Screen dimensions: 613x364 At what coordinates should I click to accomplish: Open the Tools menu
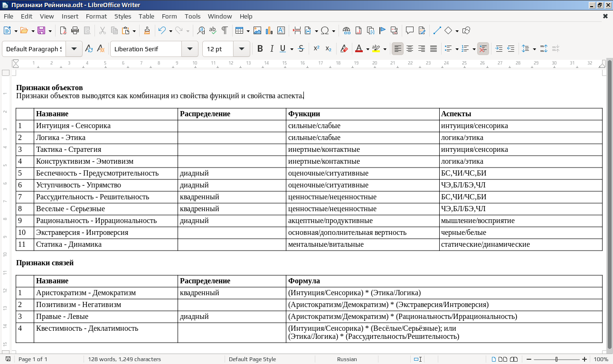tap(193, 16)
